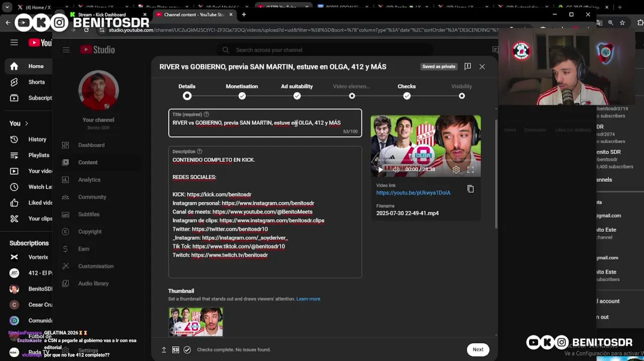Open Liked videos in the YouTube guide
Screen dimensions: 644x361
click(28, 203)
